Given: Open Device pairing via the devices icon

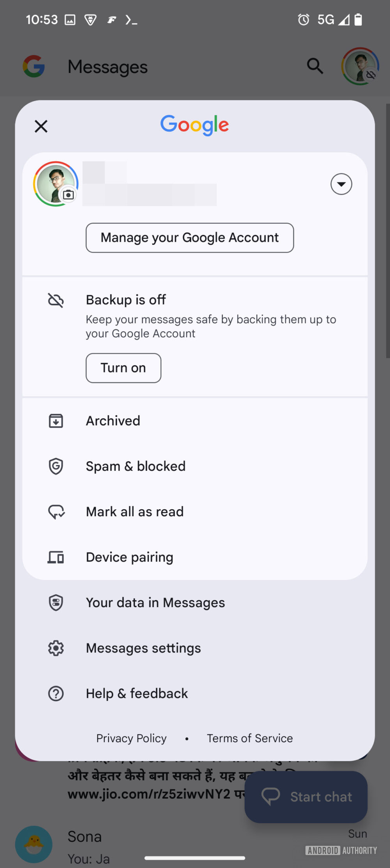Looking at the screenshot, I should 56,557.
